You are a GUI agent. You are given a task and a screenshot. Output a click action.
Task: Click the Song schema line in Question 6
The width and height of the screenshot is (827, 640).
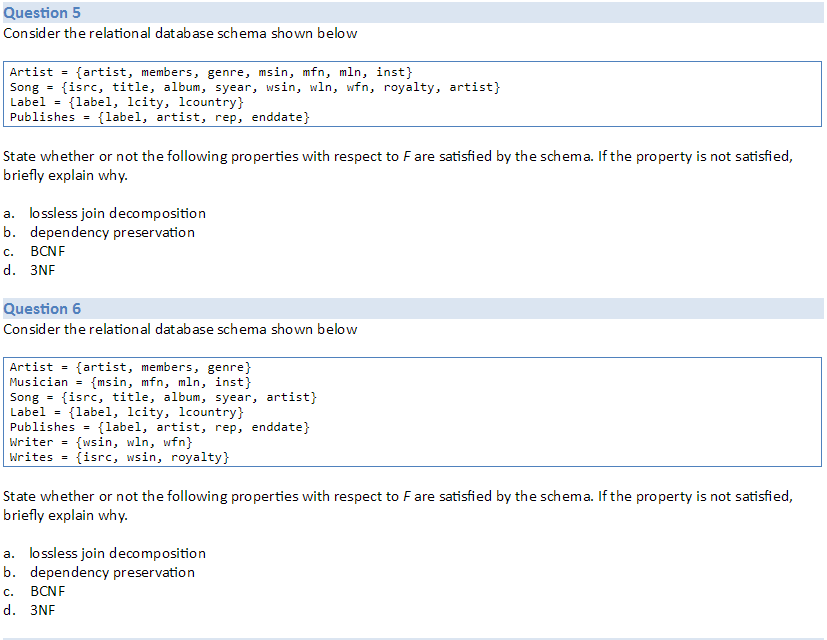pyautogui.click(x=163, y=397)
